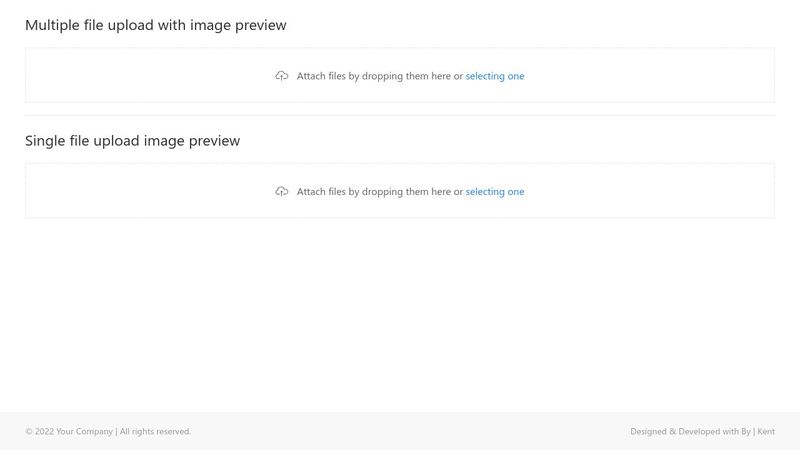800x450 pixels.
Task: Click the empty middle of the gray footer bar
Action: tap(408, 432)
